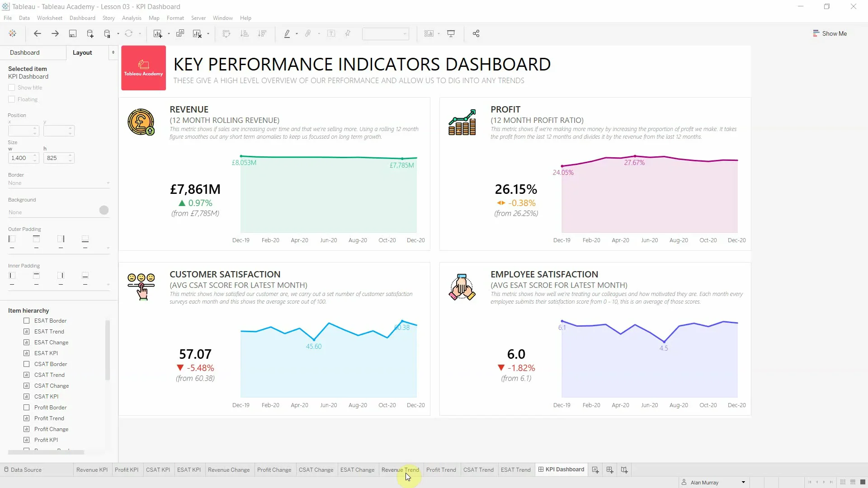Screen dimensions: 868x488
Task: Click the New Data Source icon
Action: [90, 33]
